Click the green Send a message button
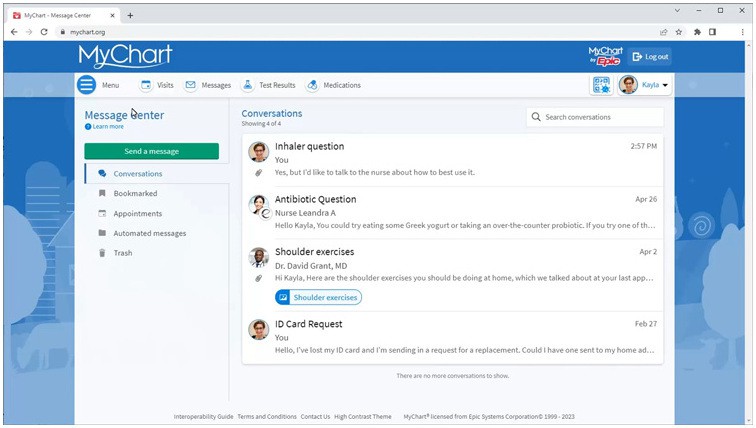The image size is (756, 428). 151,151
